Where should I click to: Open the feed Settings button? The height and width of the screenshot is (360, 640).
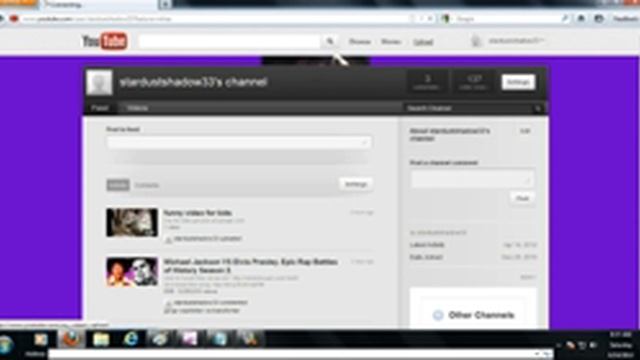[356, 184]
